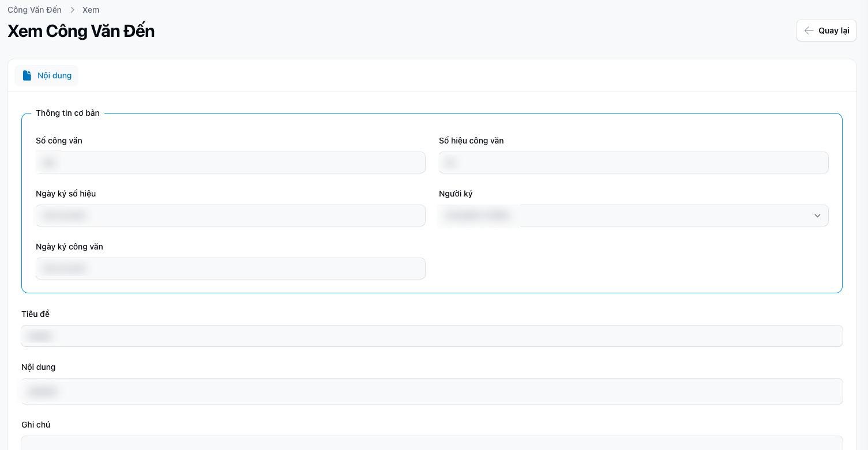Focus the Nội dung text area
This screenshot has height=450, width=868.
[x=432, y=391]
